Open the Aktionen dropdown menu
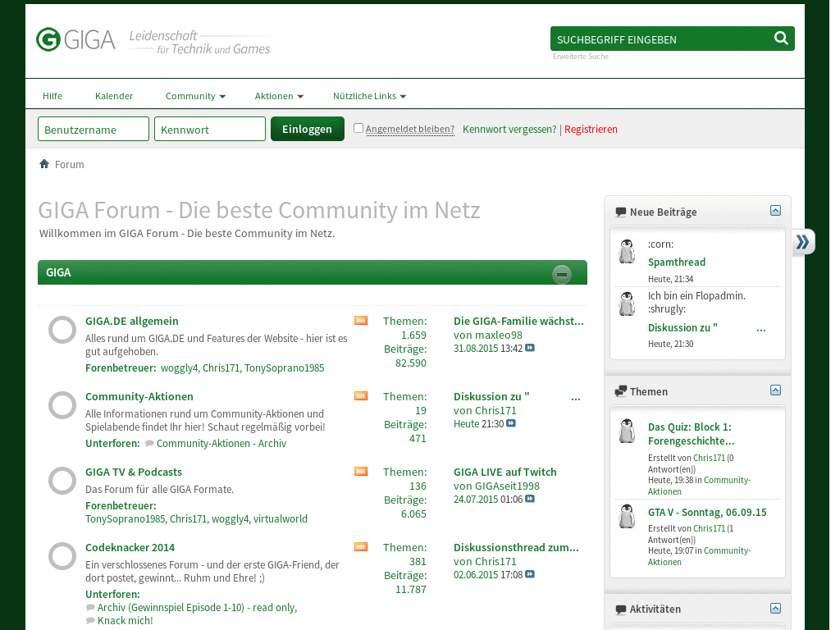Screen dimensions: 840x630 coord(279,96)
